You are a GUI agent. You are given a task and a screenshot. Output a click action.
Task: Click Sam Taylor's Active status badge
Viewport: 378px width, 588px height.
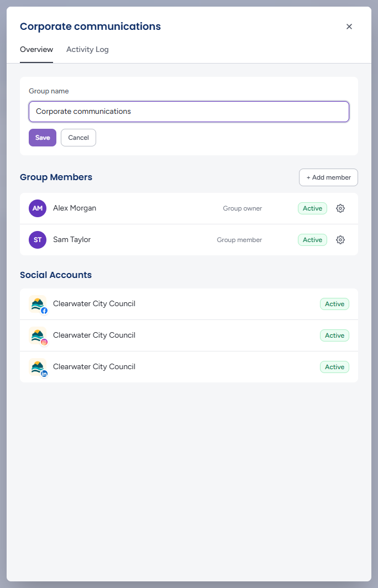point(312,240)
